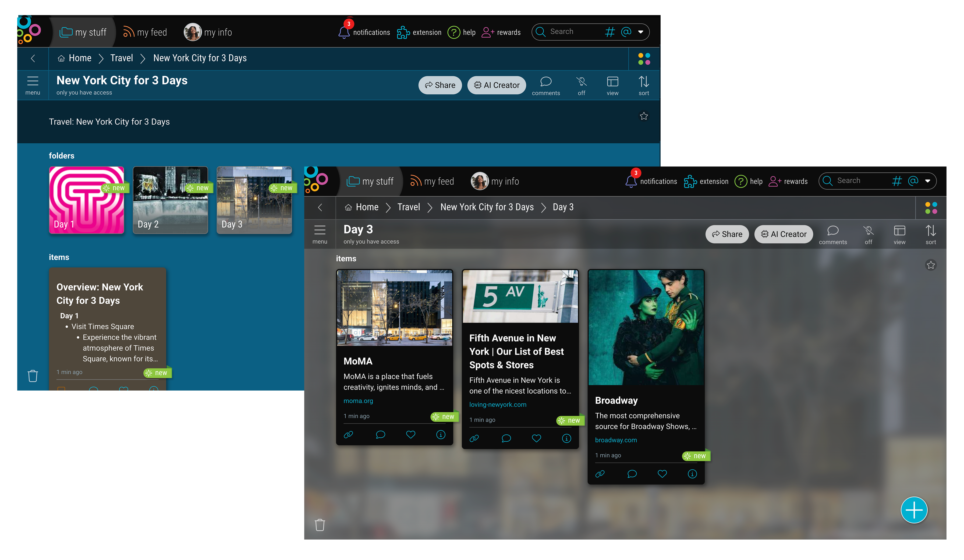Expand search dropdown arrow in front window

point(927,181)
